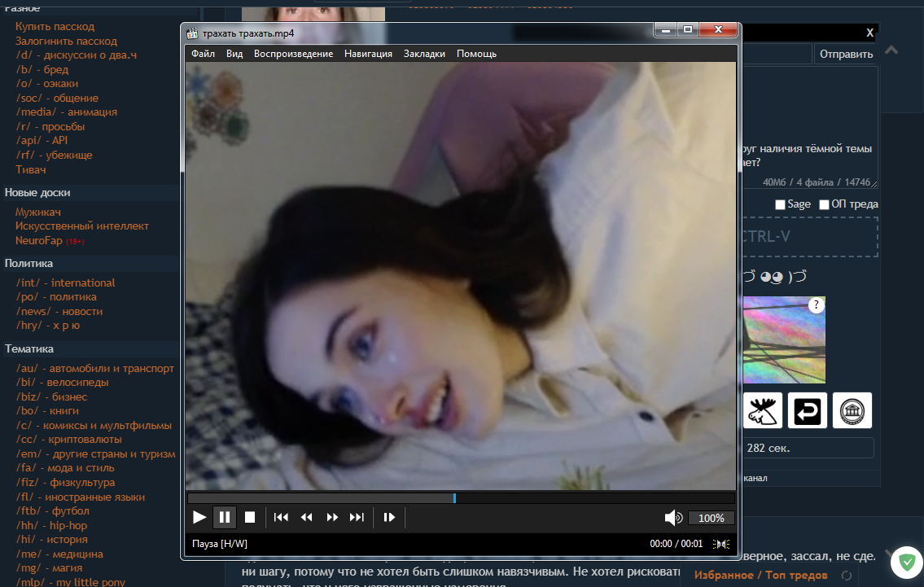
Task: Click the player's title bar file icon
Action: pyautogui.click(x=192, y=33)
